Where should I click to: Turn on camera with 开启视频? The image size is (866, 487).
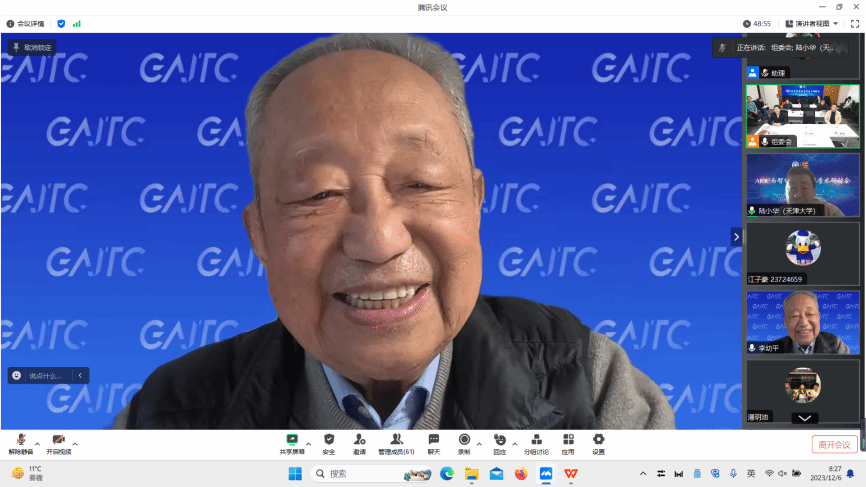click(x=58, y=443)
